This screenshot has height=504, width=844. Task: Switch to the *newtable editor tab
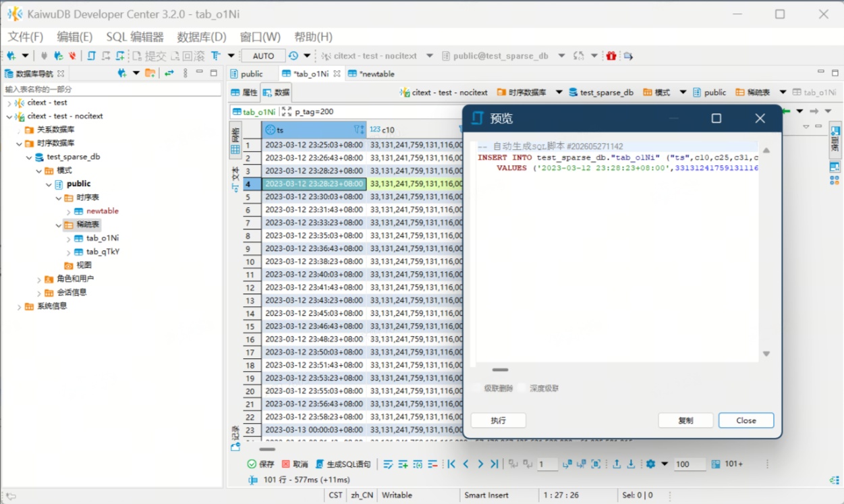point(371,74)
